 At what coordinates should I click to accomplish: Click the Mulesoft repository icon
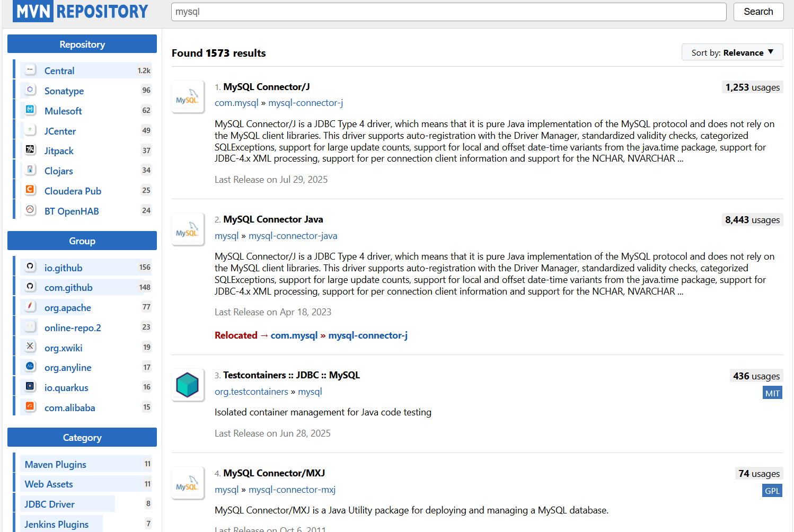click(x=30, y=110)
